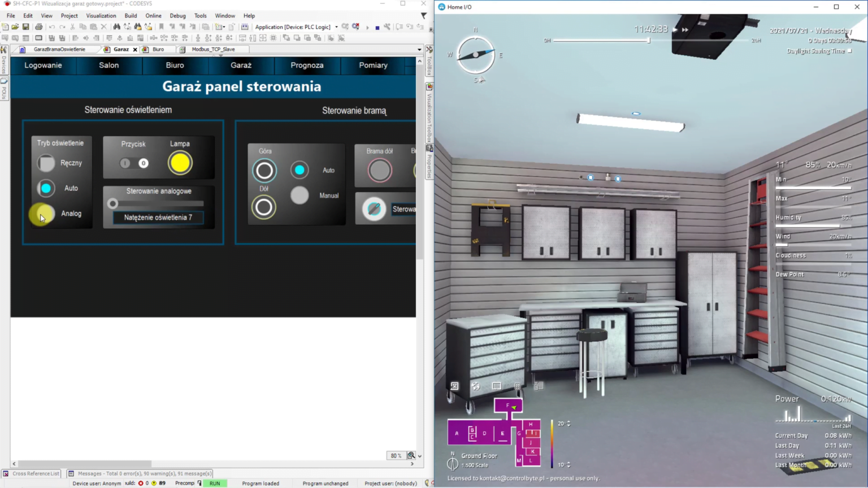868x488 pixels.
Task: Adjust the Sterowanie analogowe slider
Action: (x=112, y=204)
